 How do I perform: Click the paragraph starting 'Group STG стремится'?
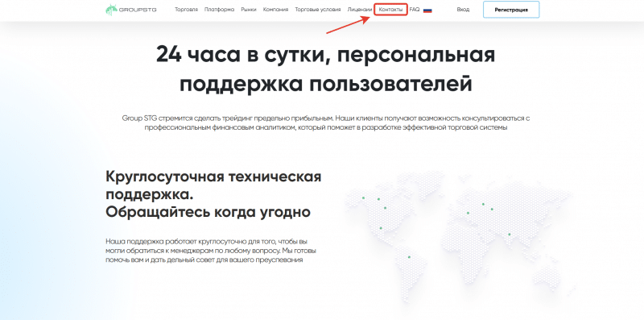326,123
